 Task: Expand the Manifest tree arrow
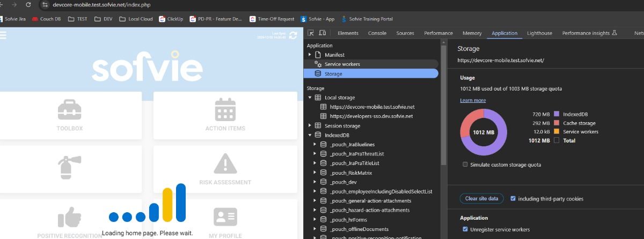point(310,55)
